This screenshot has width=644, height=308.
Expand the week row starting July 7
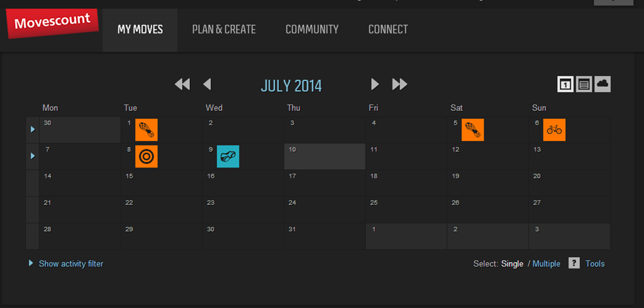pos(33,157)
